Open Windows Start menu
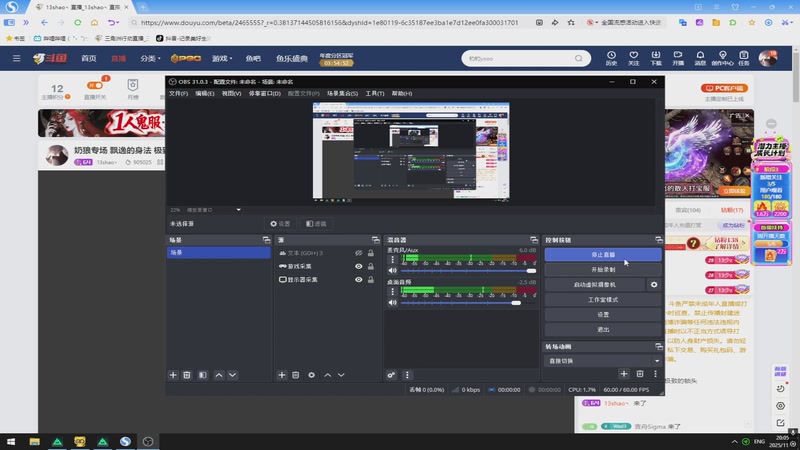This screenshot has height=450, width=800. (11, 442)
